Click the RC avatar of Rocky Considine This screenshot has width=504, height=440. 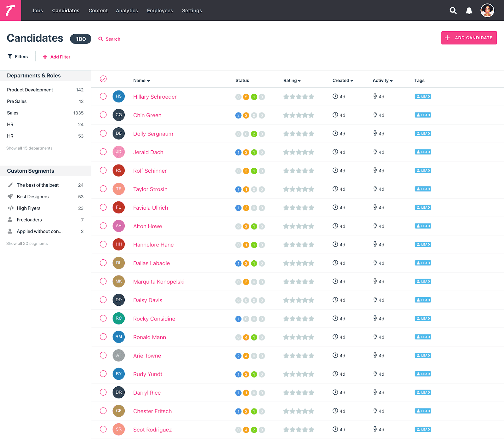(x=119, y=318)
